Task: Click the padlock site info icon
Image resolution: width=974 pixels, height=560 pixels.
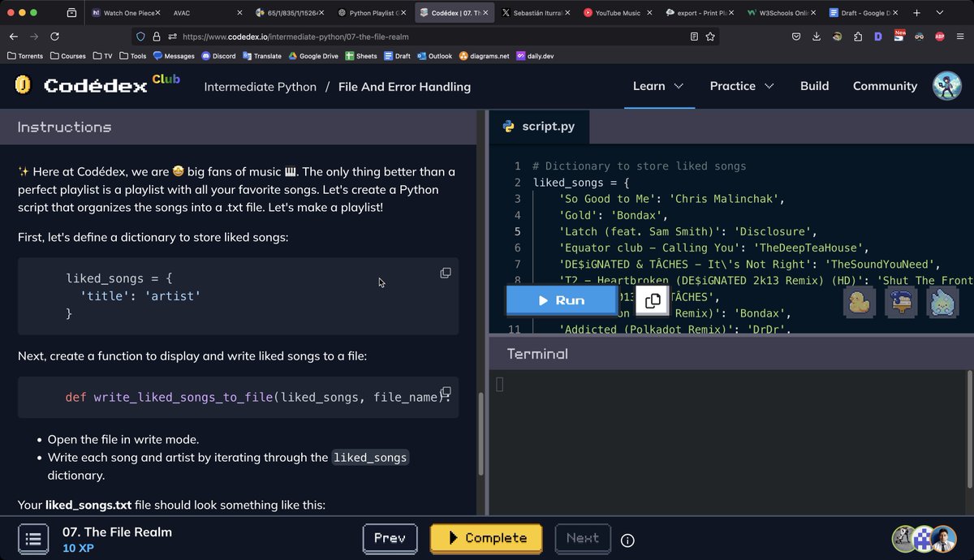Action: coord(157,37)
